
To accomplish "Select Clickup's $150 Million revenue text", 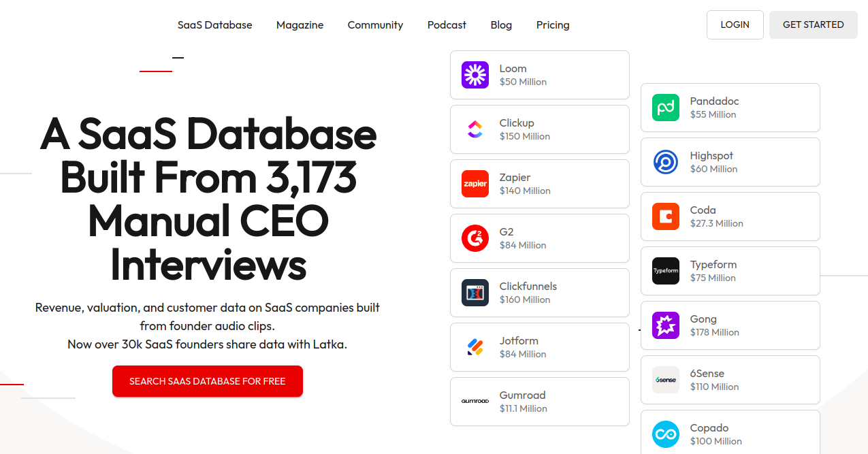I will [525, 136].
